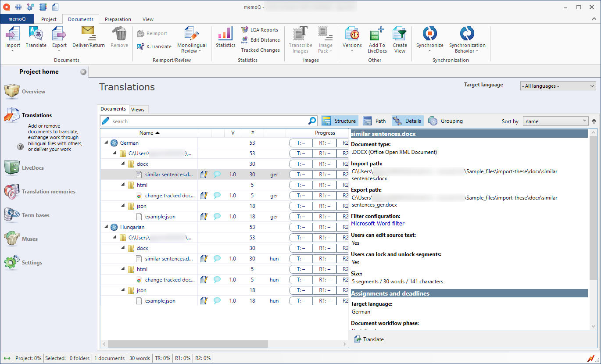Select similar sentences.docx under Hungarian
Screen dimensions: 601x364
point(169,259)
